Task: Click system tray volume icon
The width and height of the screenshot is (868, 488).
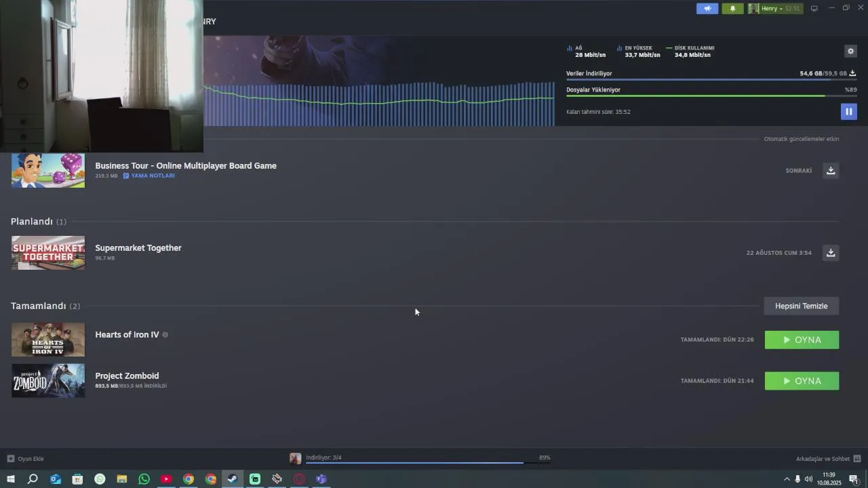Action: [808, 479]
